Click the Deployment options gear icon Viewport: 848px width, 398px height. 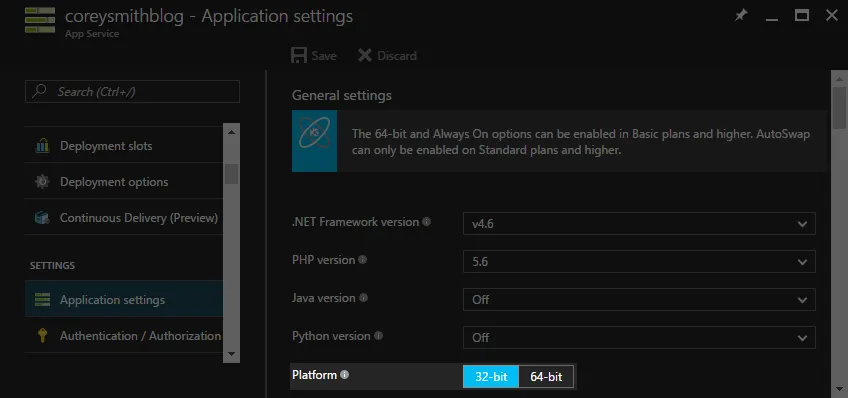(x=42, y=182)
